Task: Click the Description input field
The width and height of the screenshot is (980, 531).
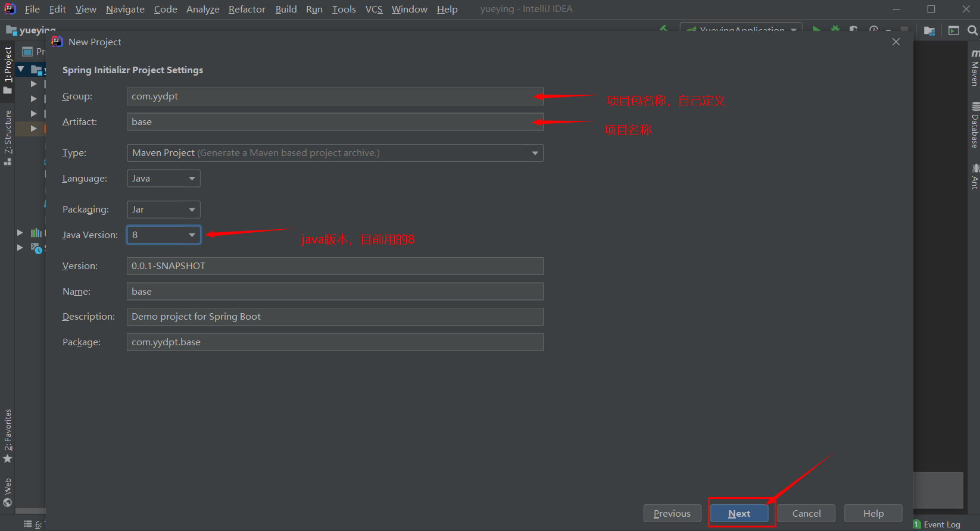Action: tap(335, 317)
